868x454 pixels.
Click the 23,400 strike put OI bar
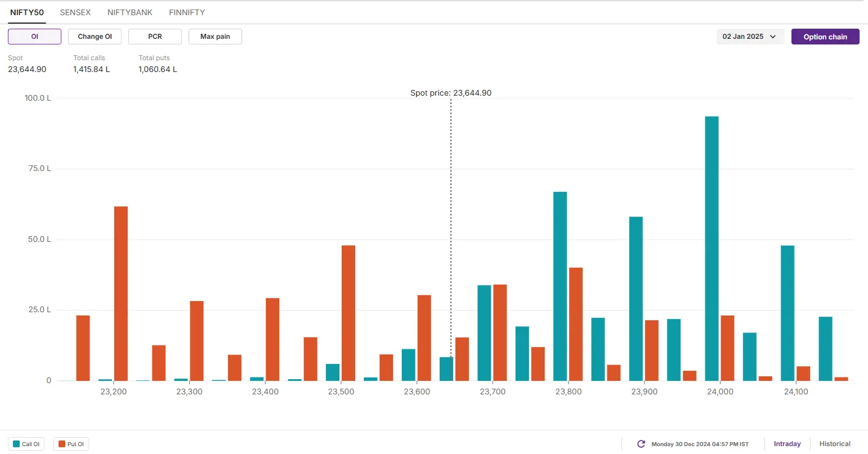pyautogui.click(x=272, y=339)
